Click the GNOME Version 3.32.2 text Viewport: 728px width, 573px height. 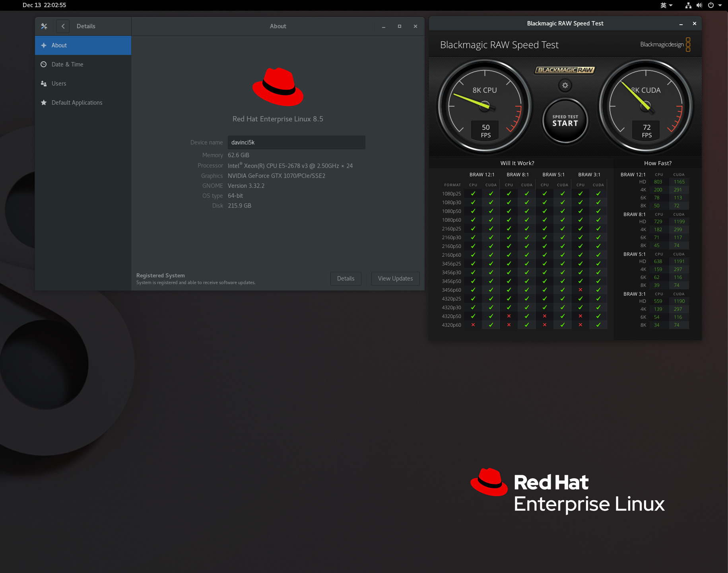(246, 186)
